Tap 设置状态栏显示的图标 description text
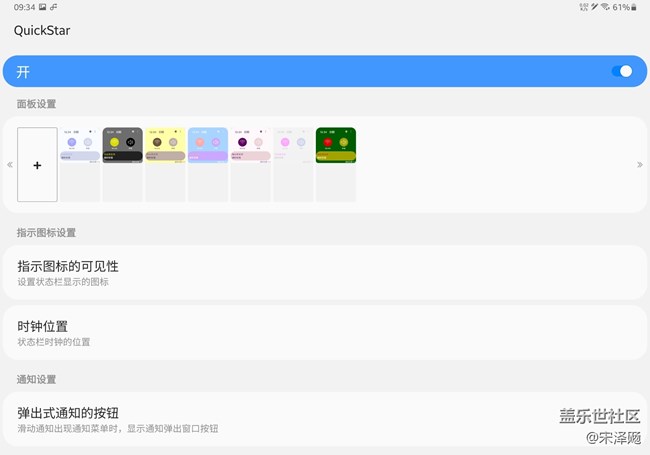This screenshot has width=650, height=455. (63, 282)
